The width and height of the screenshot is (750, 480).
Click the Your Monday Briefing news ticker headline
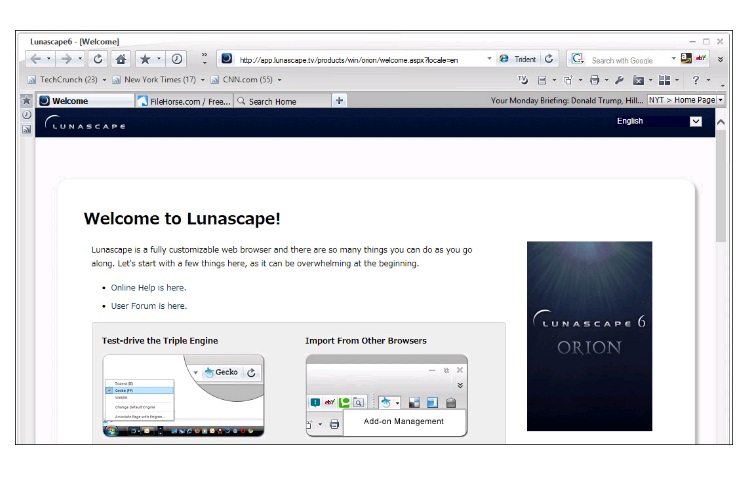566,100
